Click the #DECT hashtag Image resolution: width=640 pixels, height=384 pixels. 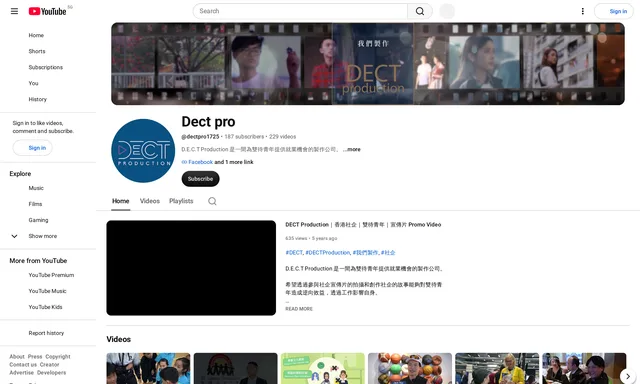[x=294, y=253]
